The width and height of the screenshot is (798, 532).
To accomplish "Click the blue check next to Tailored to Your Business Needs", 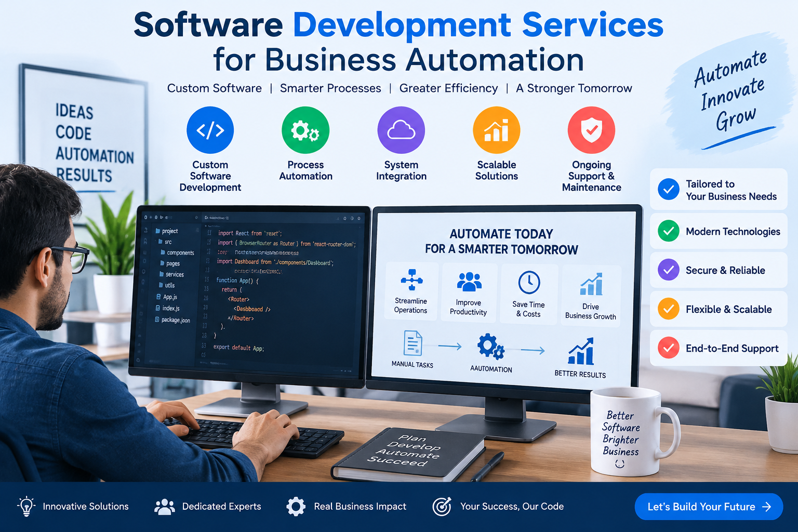I will (x=669, y=190).
